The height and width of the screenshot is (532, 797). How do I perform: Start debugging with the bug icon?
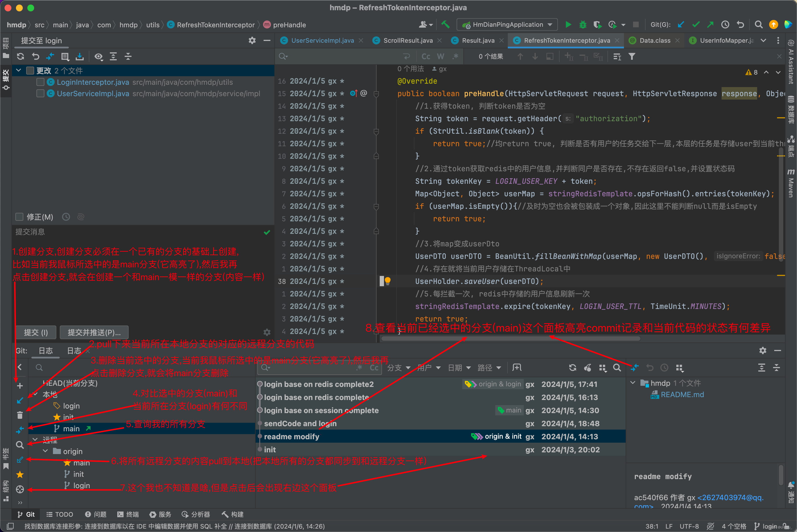[583, 24]
